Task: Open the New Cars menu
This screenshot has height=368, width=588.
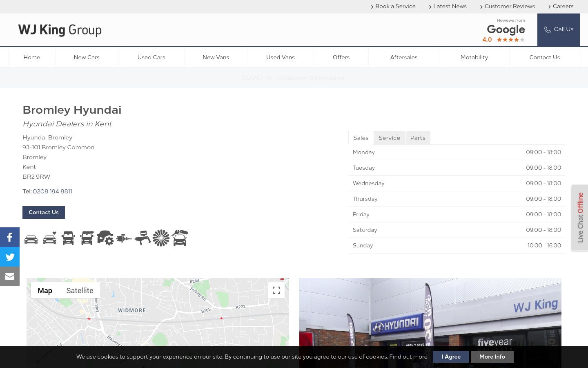Action: tap(87, 57)
